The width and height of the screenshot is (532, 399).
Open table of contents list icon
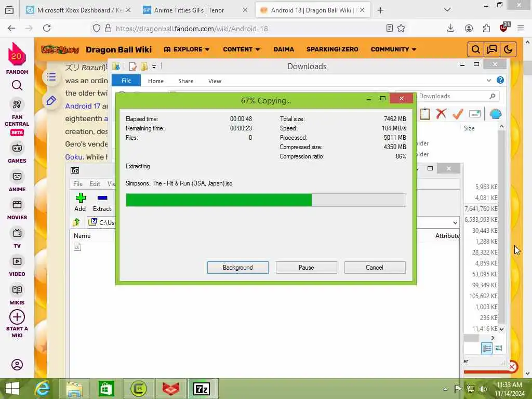point(51,77)
